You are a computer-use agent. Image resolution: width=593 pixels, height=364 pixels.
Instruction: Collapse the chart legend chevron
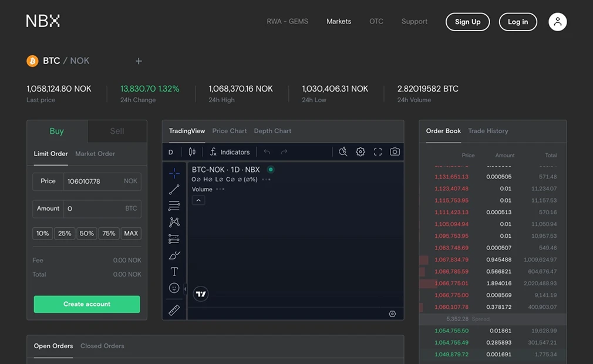(x=198, y=200)
